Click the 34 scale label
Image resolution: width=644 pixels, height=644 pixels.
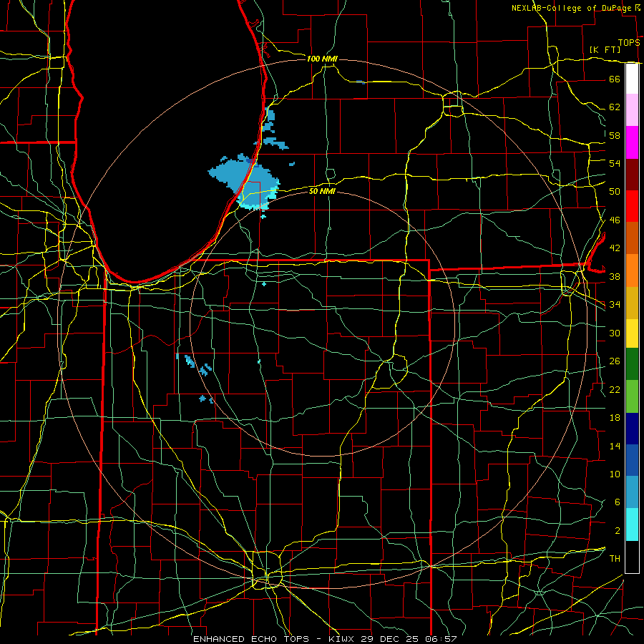tap(615, 305)
